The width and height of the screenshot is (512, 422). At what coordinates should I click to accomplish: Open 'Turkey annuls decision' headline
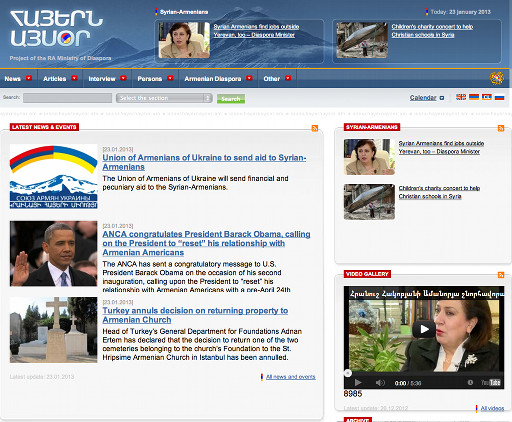[195, 315]
